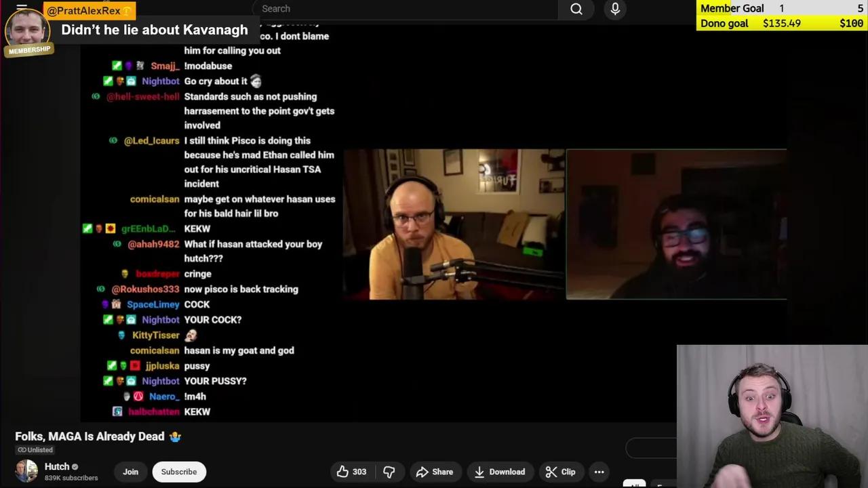
Task: Click the Dono goal progress bar
Action: pyautogui.click(x=780, y=23)
